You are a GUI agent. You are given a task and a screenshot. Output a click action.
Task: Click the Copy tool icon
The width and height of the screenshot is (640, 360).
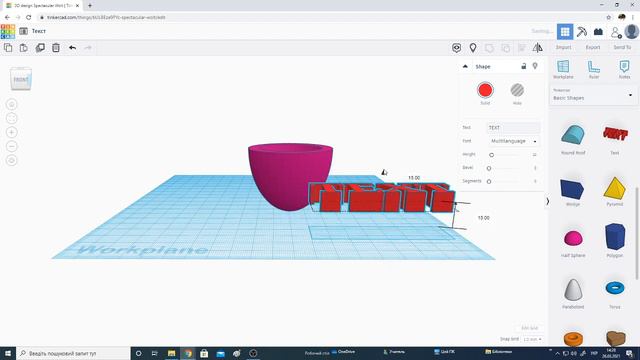tap(8, 48)
